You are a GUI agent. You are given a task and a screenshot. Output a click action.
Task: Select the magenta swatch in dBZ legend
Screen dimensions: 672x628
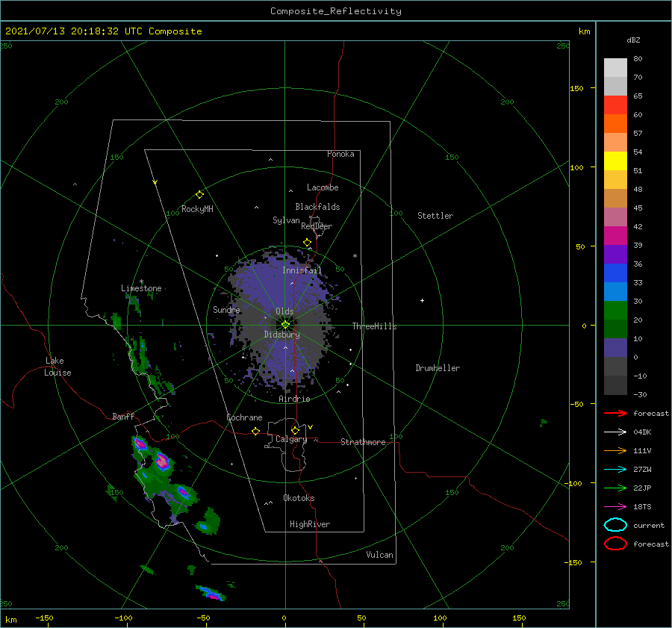click(615, 235)
